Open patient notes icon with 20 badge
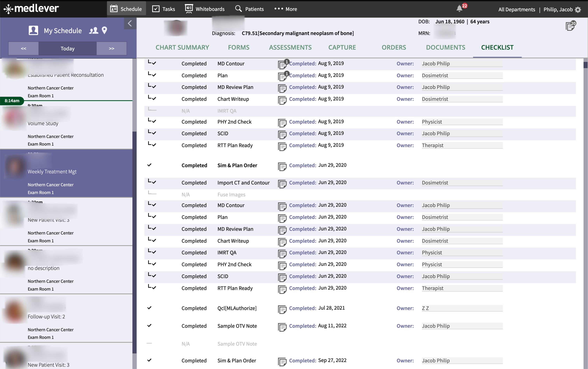Viewport: 588px width, 369px height. (x=570, y=26)
